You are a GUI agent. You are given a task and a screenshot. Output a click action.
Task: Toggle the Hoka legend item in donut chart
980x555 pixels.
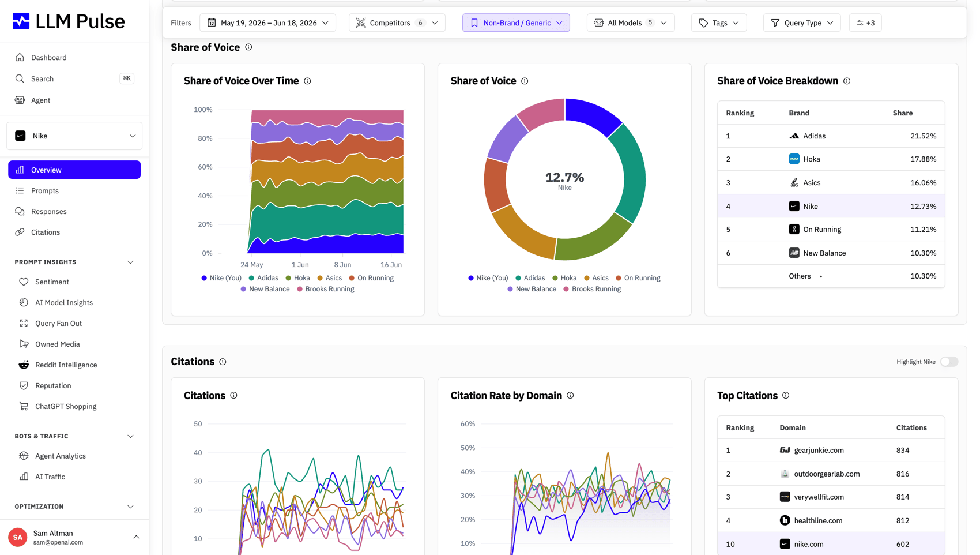tap(564, 278)
